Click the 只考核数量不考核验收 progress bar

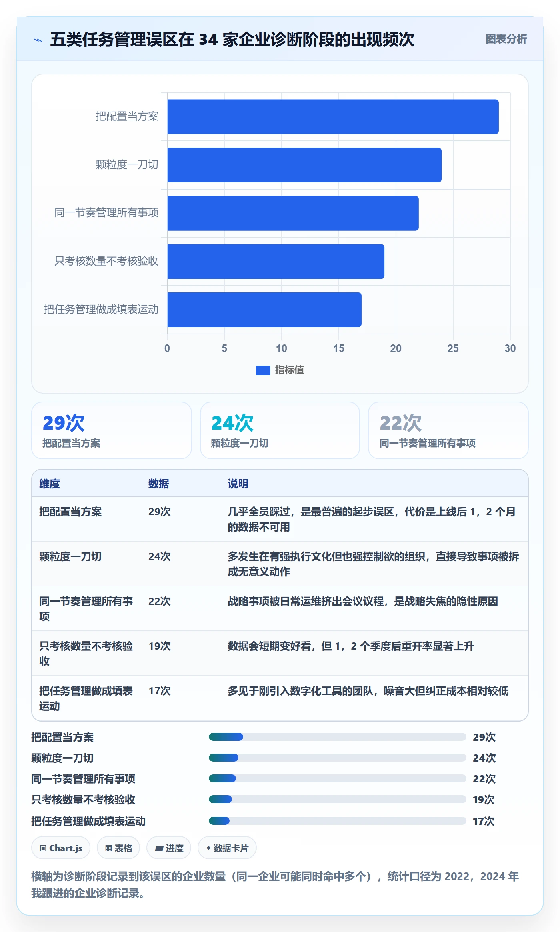pos(337,799)
